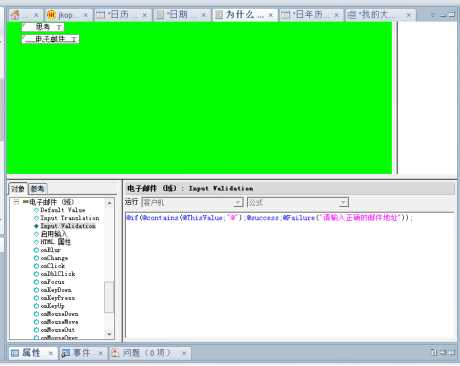Maximize the editor area
Screen dimensions: 460x366
452,14
